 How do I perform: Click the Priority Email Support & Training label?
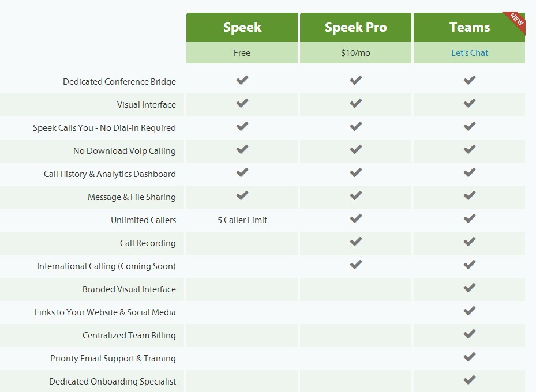(x=113, y=359)
